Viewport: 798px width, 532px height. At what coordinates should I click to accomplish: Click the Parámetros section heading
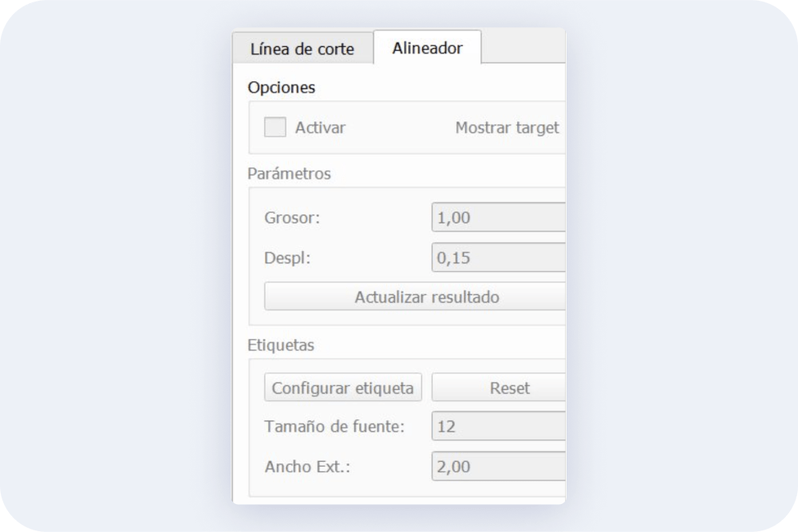coord(289,173)
